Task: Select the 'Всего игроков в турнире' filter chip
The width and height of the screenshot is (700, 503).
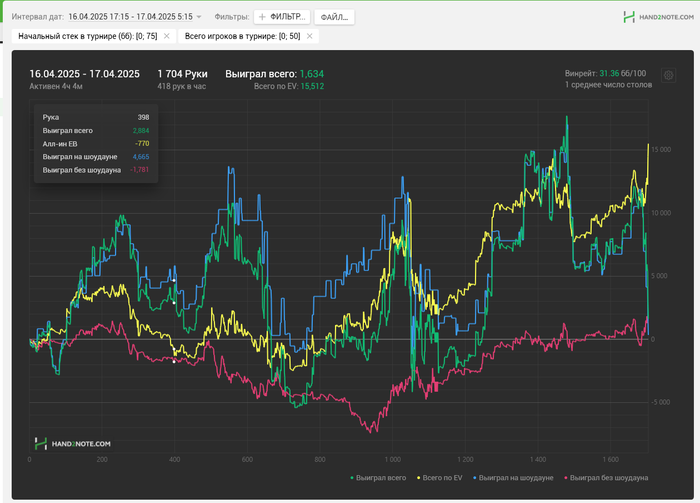Action: (242, 36)
